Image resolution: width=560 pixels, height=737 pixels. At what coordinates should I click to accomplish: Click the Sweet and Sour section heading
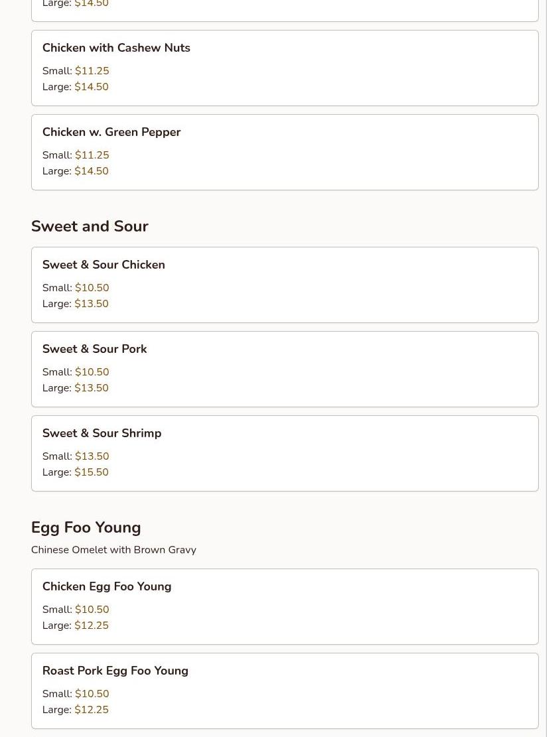click(x=90, y=226)
